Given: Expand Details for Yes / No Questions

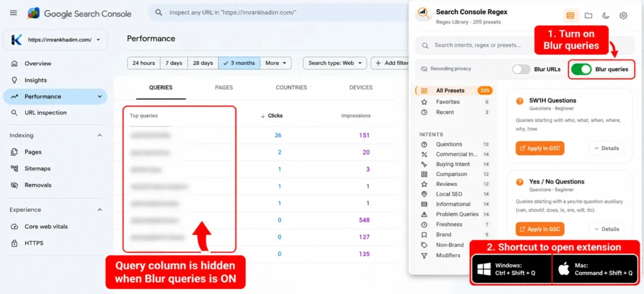Looking at the screenshot, I should coord(607,229).
